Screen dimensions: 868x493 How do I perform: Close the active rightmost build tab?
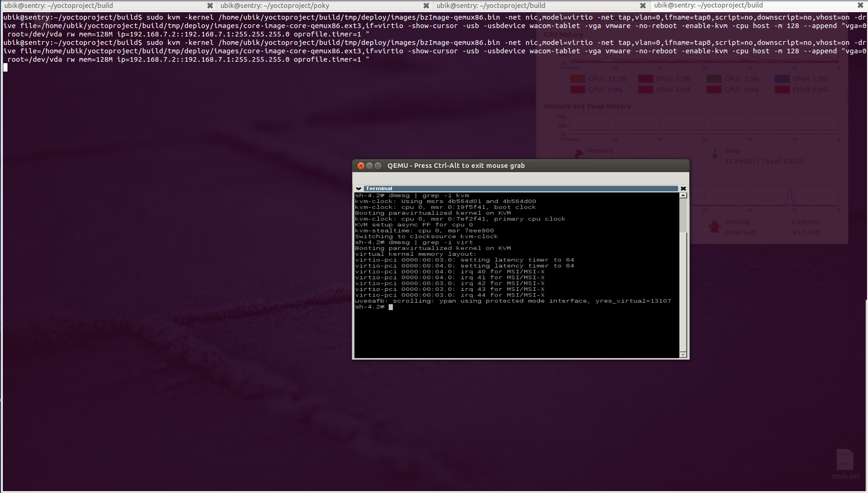[860, 6]
